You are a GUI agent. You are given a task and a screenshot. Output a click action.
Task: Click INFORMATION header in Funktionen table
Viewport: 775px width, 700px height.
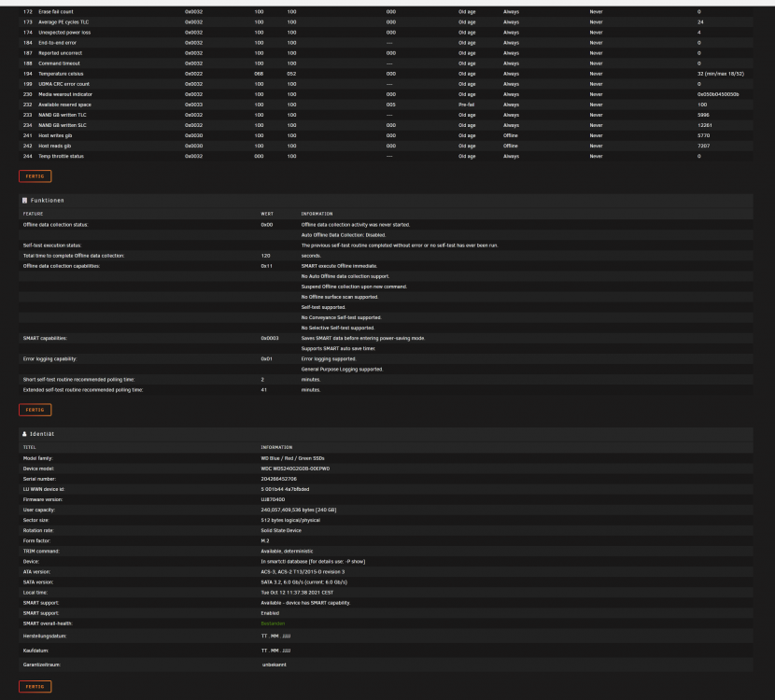[317, 214]
